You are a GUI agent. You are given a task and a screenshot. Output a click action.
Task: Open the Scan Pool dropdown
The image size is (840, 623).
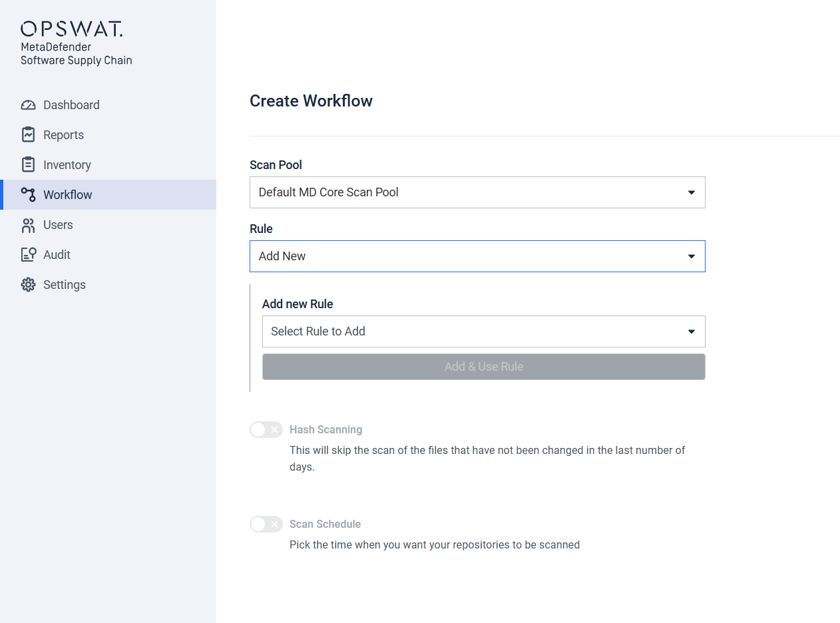click(477, 192)
